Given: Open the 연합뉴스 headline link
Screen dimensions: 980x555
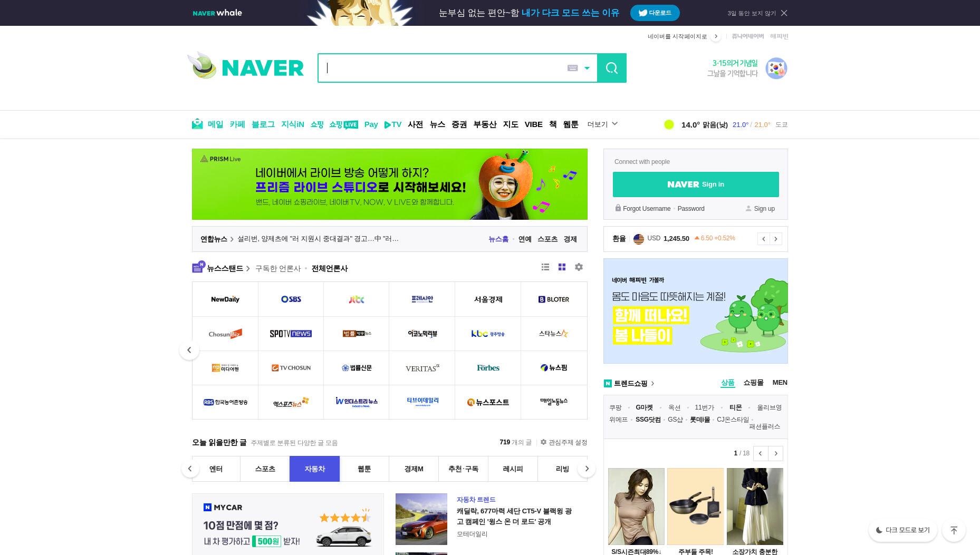Looking at the screenshot, I should point(318,239).
